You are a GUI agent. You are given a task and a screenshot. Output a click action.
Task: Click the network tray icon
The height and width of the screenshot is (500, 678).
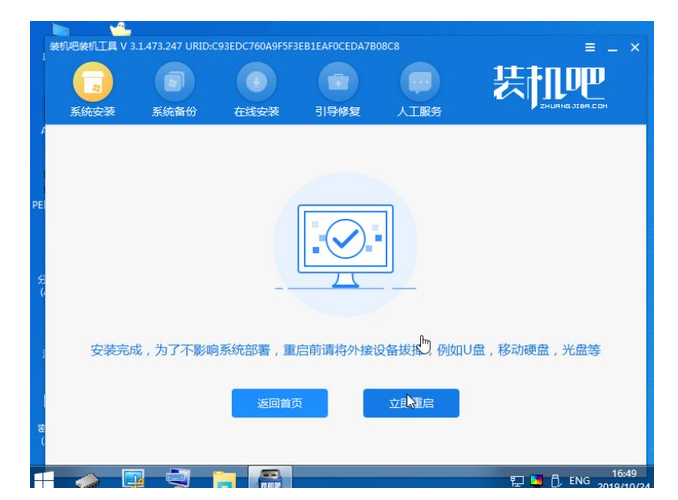click(517, 481)
